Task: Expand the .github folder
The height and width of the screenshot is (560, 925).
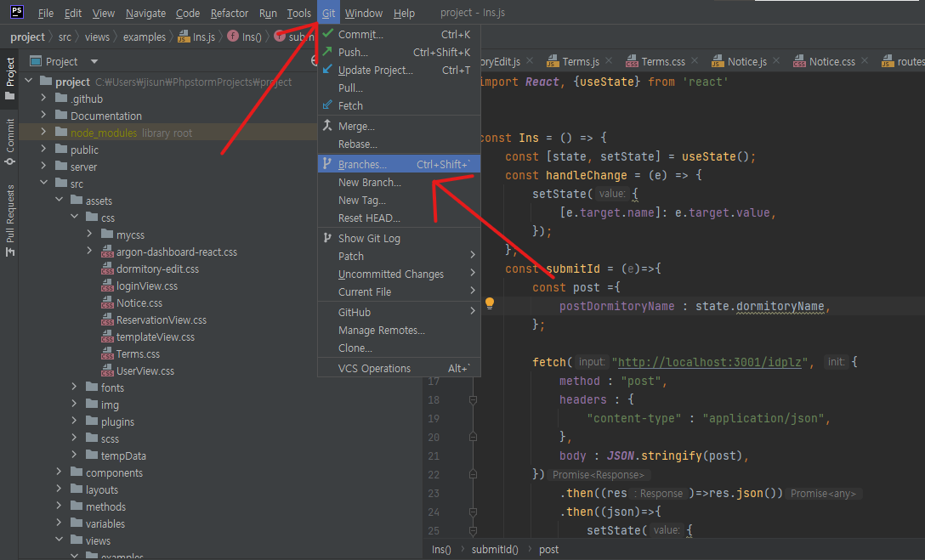Action: (43, 98)
